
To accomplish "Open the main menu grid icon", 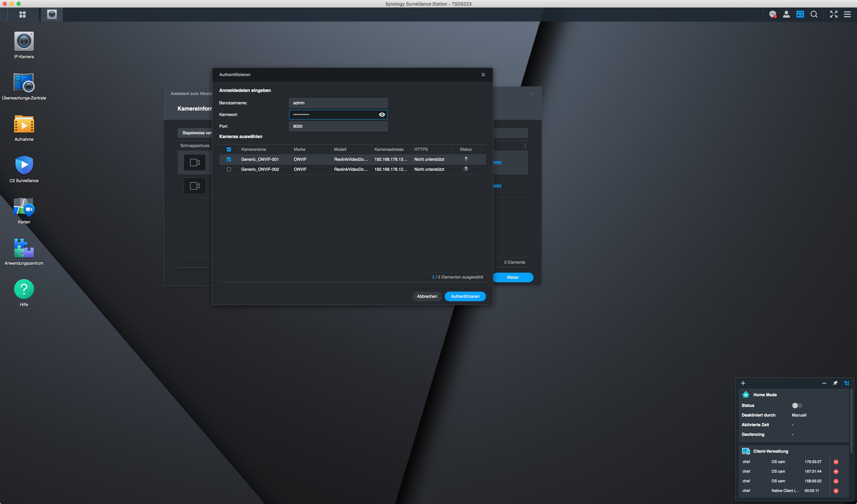I will click(x=22, y=14).
